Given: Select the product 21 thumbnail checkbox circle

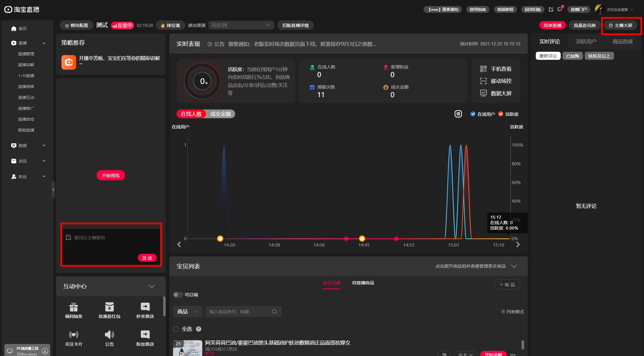Looking at the screenshot, I should [x=198, y=345].
